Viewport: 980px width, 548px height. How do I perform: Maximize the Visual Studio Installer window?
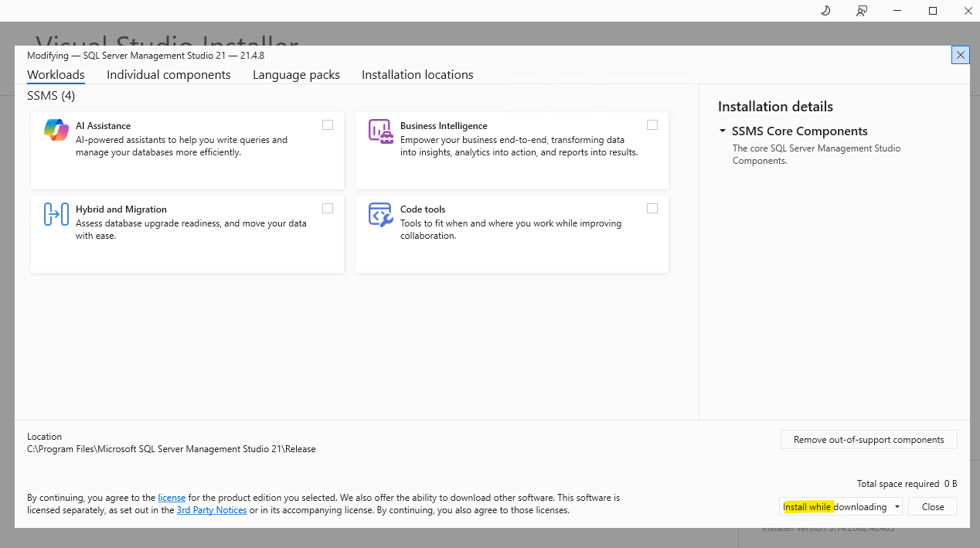click(933, 11)
